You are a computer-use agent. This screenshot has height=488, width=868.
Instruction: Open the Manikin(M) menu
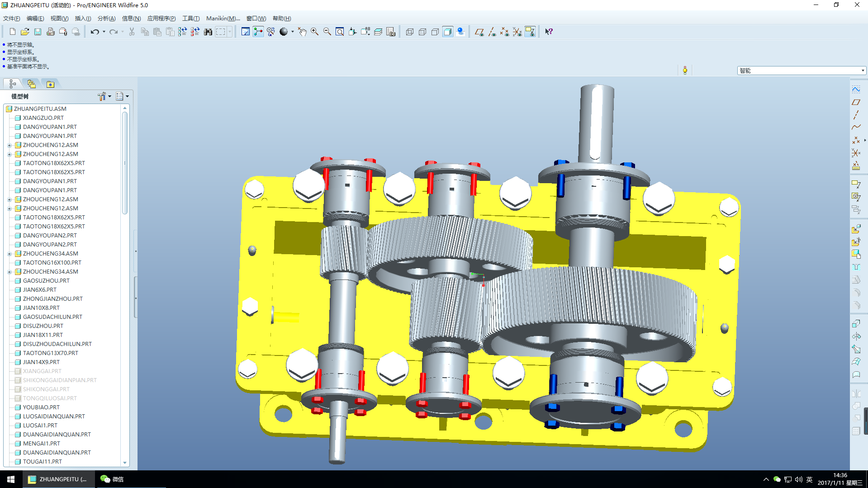[x=223, y=19]
